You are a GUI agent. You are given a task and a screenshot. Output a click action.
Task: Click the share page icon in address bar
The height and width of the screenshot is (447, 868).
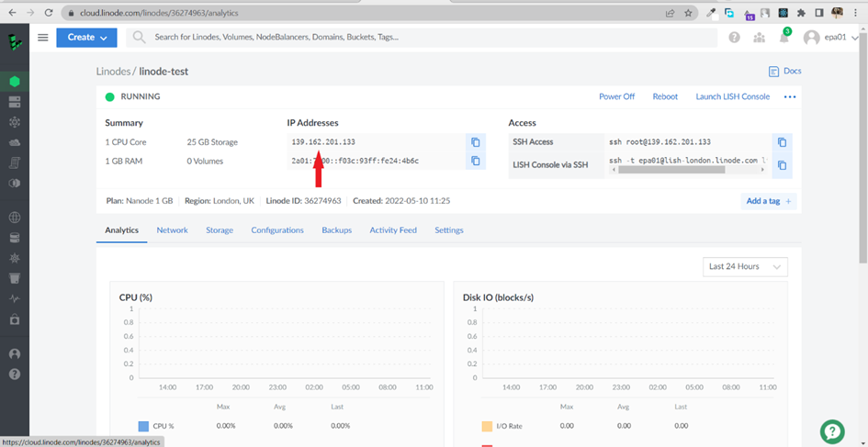point(670,12)
